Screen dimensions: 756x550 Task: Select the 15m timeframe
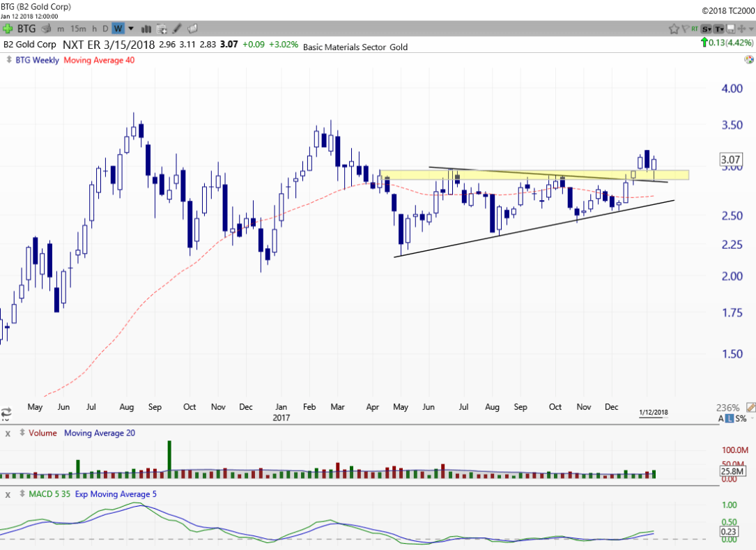point(79,29)
